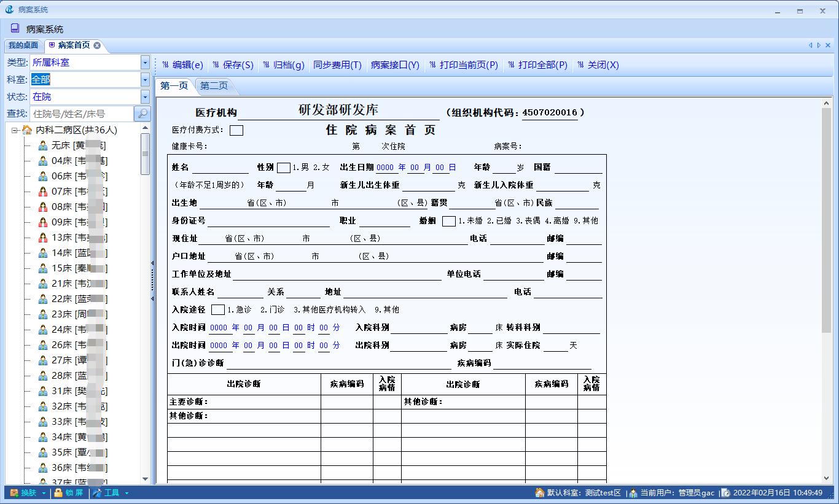Click the 姓名 field on the form
Screen dimensions: 839x504
(220, 168)
